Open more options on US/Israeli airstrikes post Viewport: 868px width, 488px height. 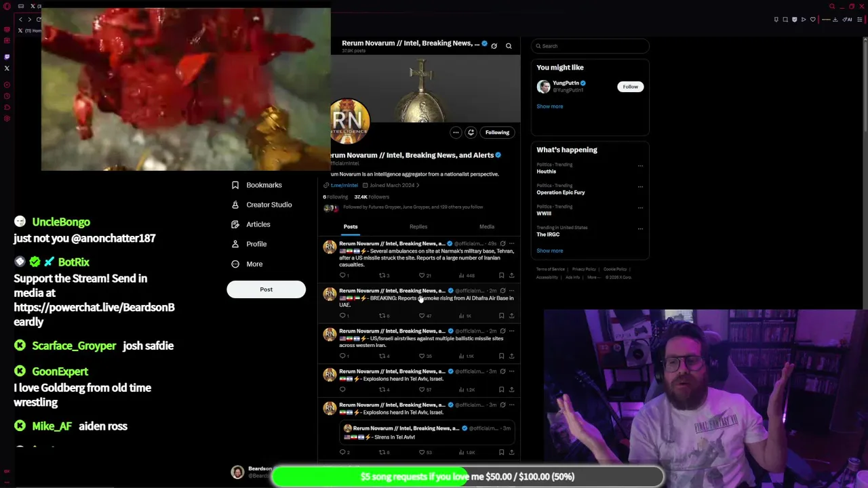pyautogui.click(x=511, y=331)
